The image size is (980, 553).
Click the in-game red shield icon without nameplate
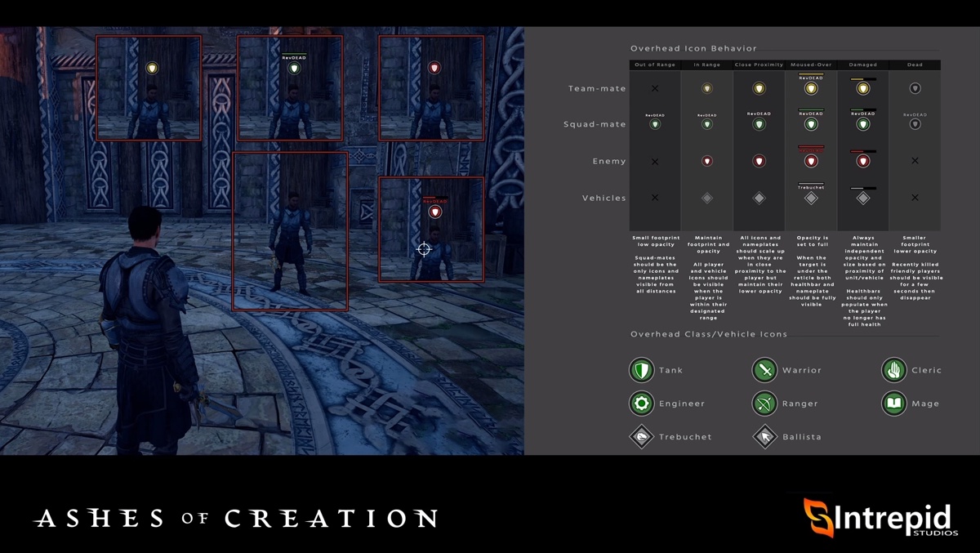pyautogui.click(x=434, y=68)
